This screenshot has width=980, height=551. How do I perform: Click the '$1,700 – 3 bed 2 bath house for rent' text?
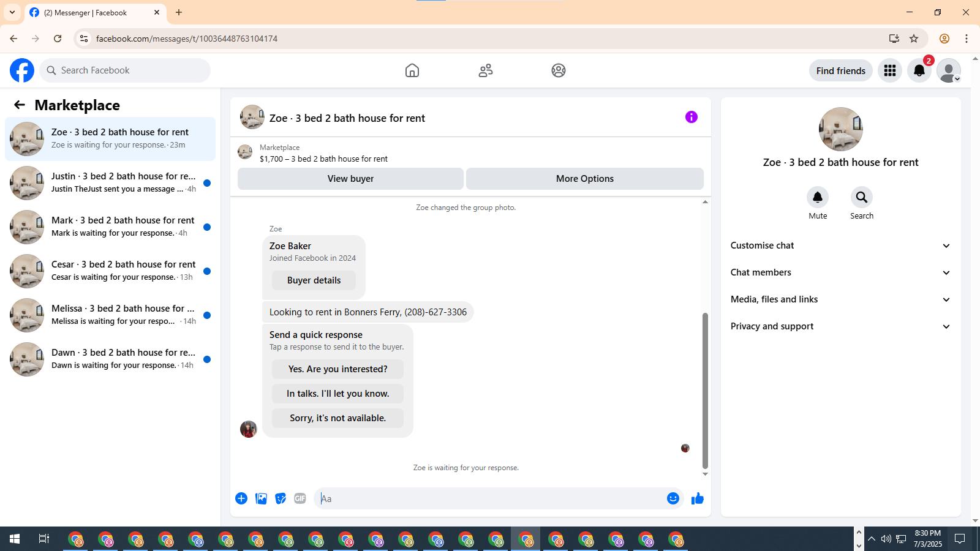(323, 159)
